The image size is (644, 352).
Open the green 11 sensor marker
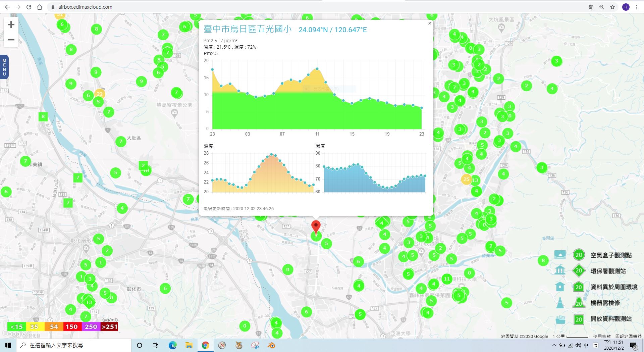[447, 279]
